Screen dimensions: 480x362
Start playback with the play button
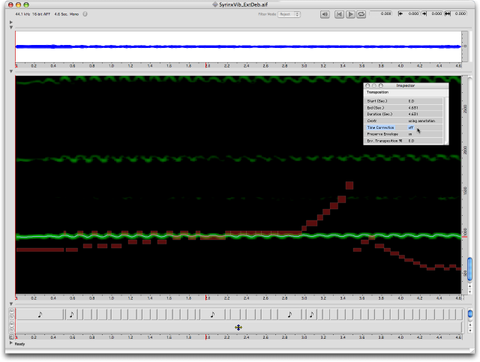350,14
